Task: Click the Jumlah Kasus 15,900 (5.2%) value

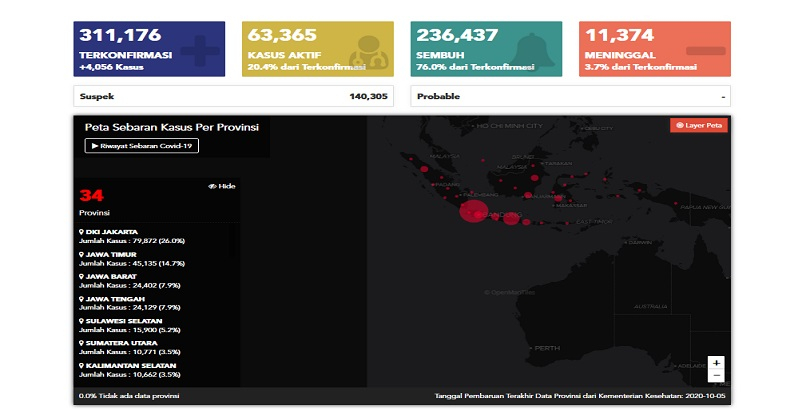Action: 130,330
